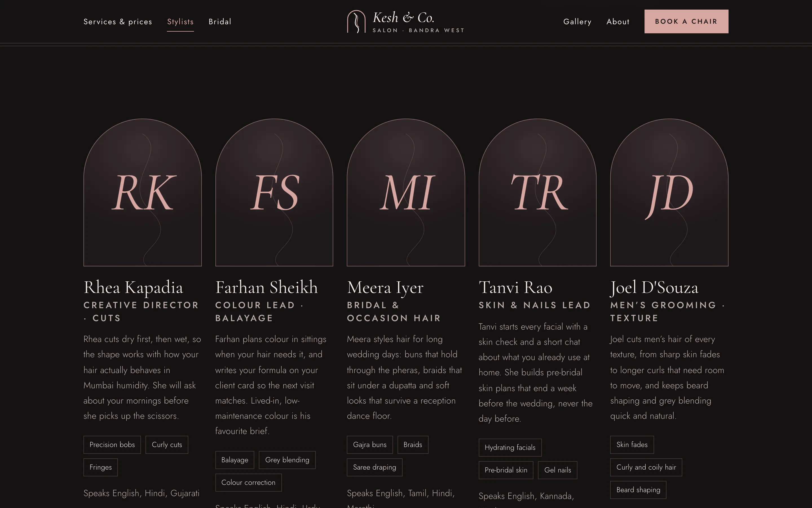Select the Gajra buns tag
The height and width of the screenshot is (508, 812).
(x=370, y=444)
